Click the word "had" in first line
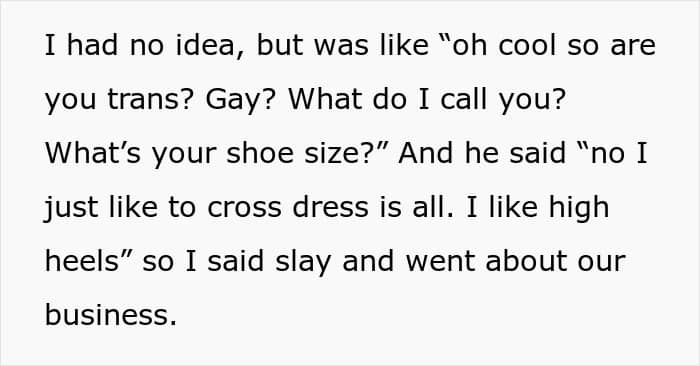The image size is (700, 366). coord(92,45)
